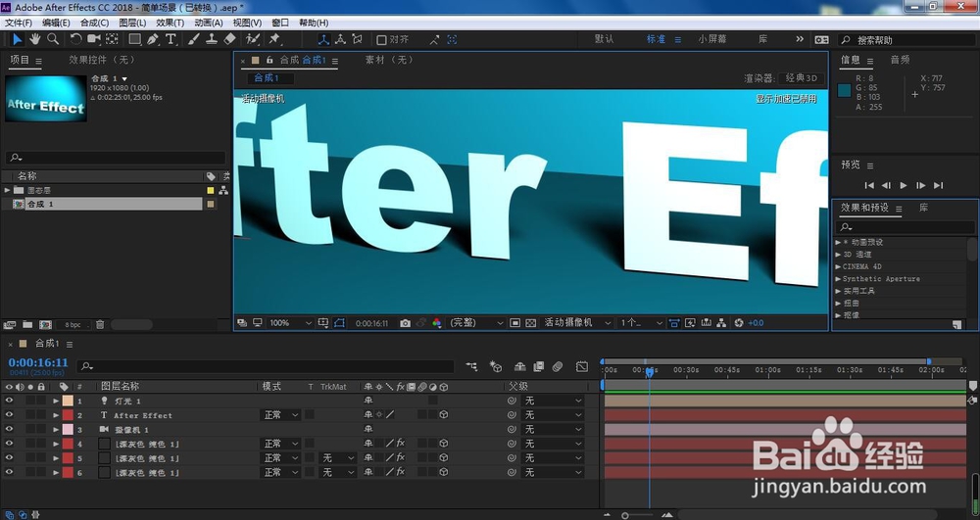Jump to first frame in preview
This screenshot has width=980, height=520.
click(x=868, y=185)
